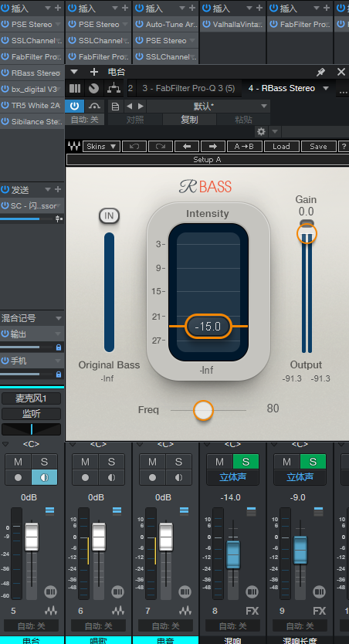Screen dimensions: 349x644
Task: Click Freq value field 80
Action: coord(273,408)
